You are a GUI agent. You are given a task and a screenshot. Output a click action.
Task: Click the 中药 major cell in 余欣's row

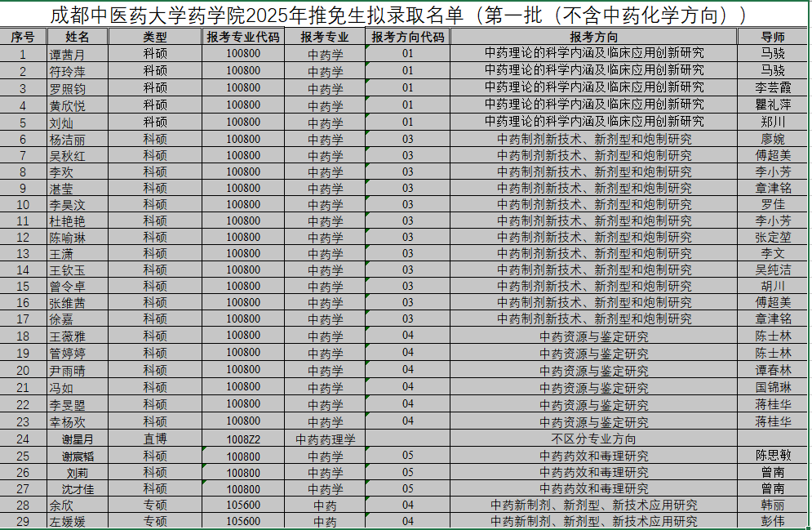325,506
